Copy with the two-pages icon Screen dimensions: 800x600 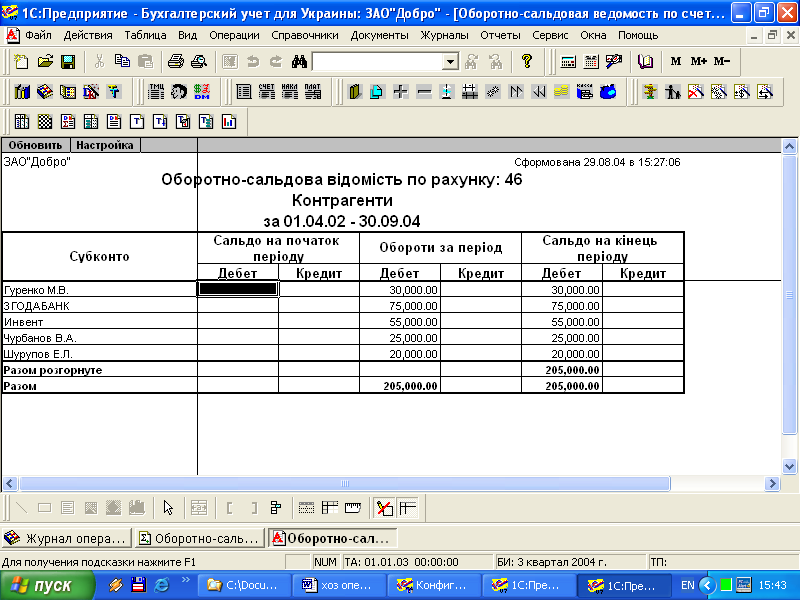point(122,62)
